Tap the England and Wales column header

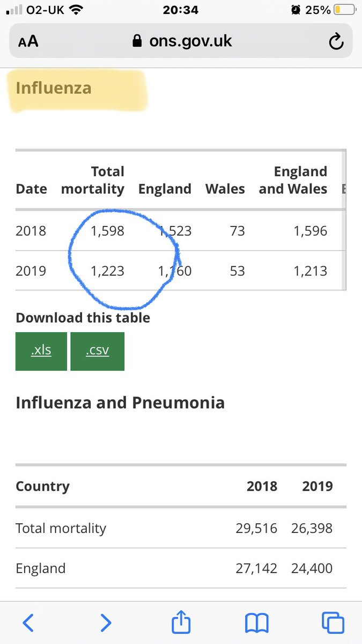(x=293, y=180)
